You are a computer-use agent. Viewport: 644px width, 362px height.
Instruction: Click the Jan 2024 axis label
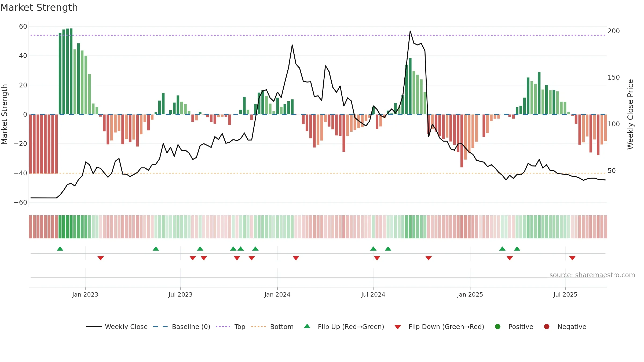point(277,294)
